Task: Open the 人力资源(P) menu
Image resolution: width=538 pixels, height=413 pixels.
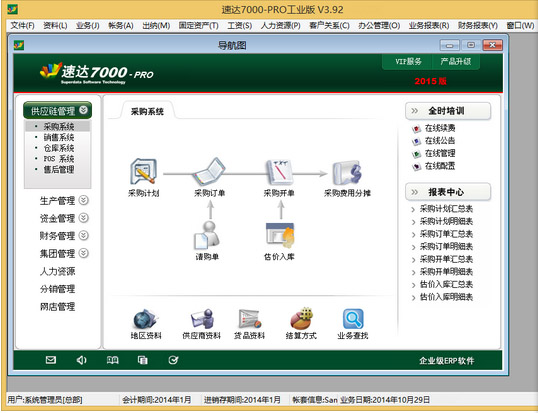Action: tap(280, 25)
